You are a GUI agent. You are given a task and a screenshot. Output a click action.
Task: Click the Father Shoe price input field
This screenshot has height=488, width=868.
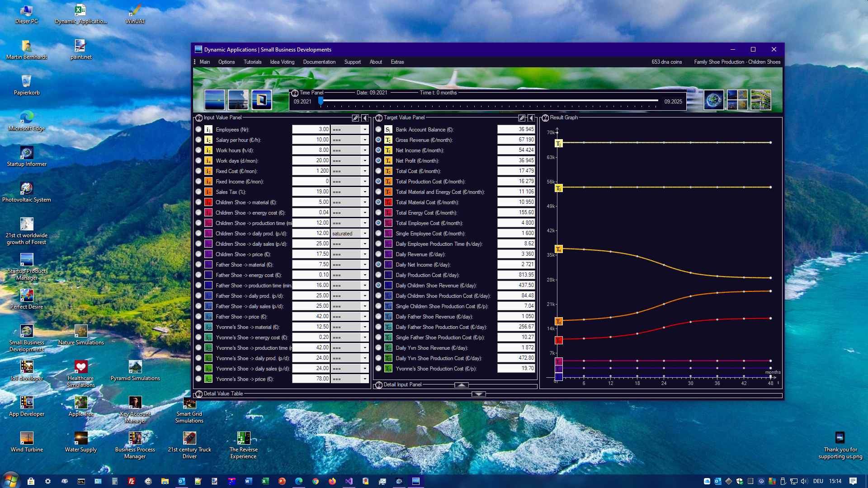(x=311, y=316)
